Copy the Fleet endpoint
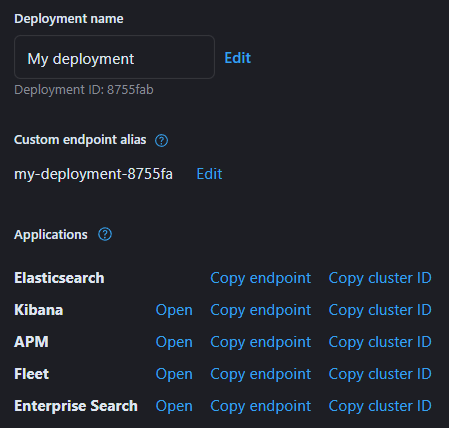Viewport: 449px width, 428px height. [261, 374]
